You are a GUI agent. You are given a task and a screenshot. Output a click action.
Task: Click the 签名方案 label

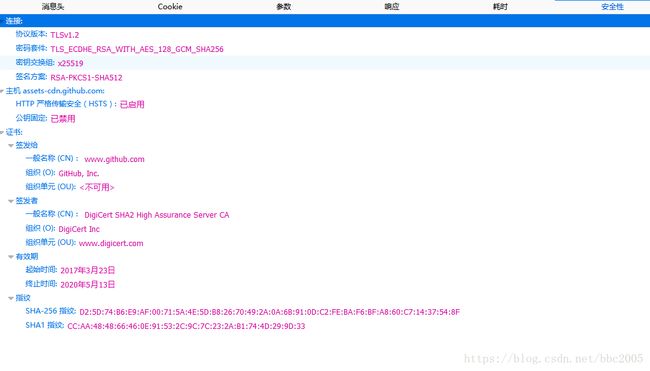[32, 76]
